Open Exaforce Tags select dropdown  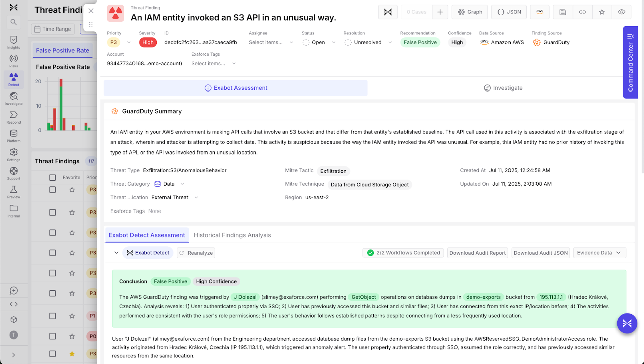click(x=214, y=63)
